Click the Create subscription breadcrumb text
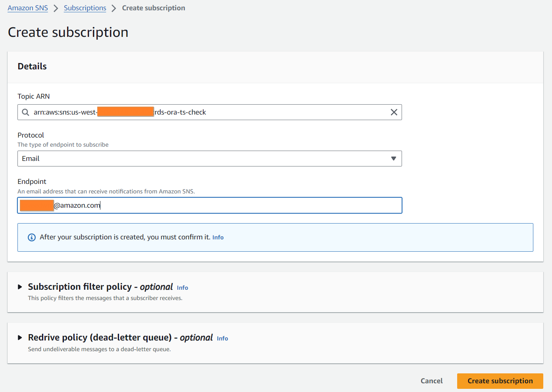This screenshot has width=552, height=392. (x=153, y=8)
